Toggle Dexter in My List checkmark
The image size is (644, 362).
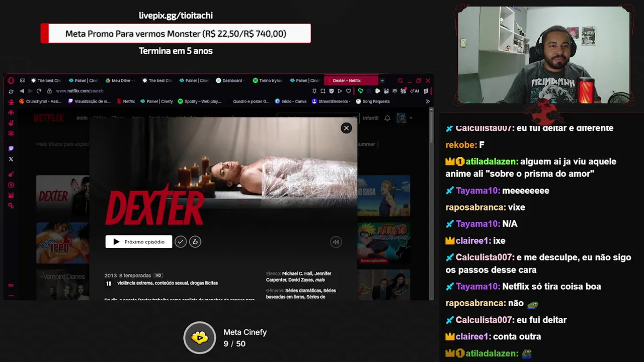[x=181, y=242]
